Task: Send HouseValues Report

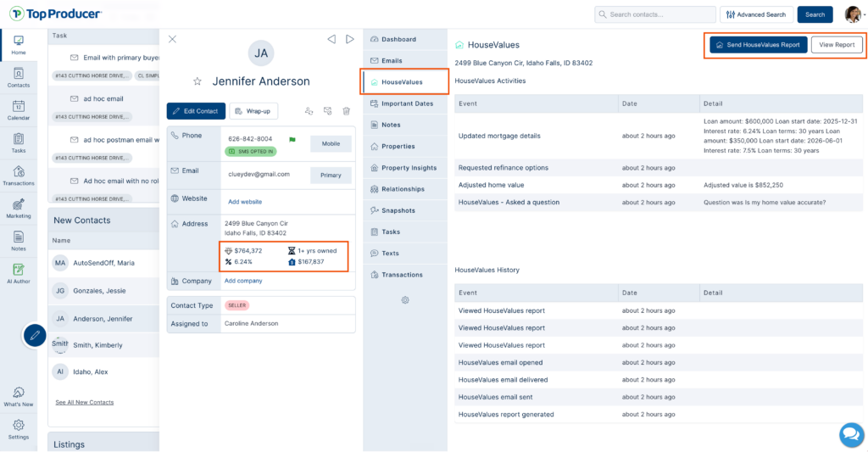Action: 759,45
